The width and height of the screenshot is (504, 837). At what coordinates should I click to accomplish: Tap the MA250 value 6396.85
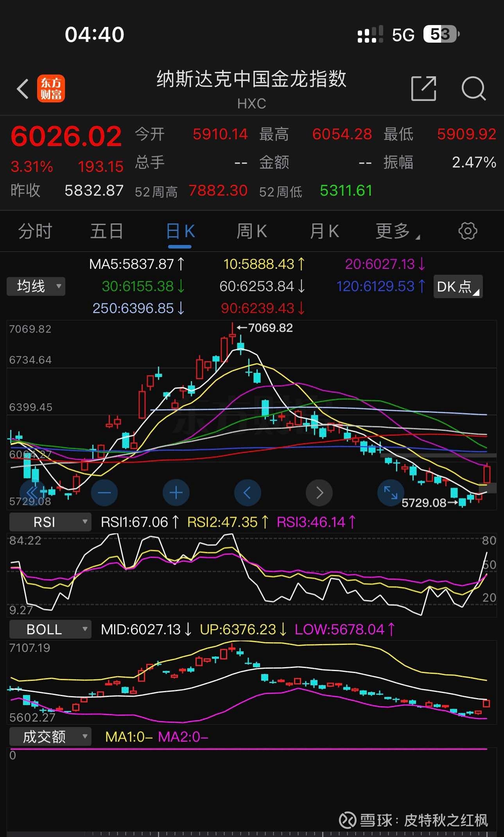(138, 308)
